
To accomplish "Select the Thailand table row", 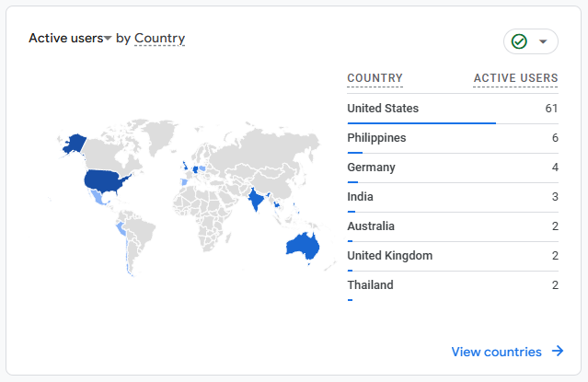I will 453,285.
